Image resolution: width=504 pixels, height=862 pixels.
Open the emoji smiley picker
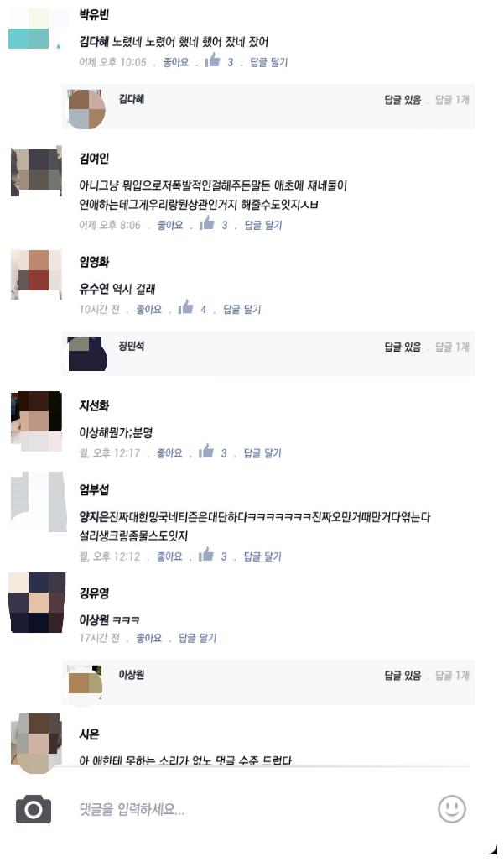pos(452,809)
